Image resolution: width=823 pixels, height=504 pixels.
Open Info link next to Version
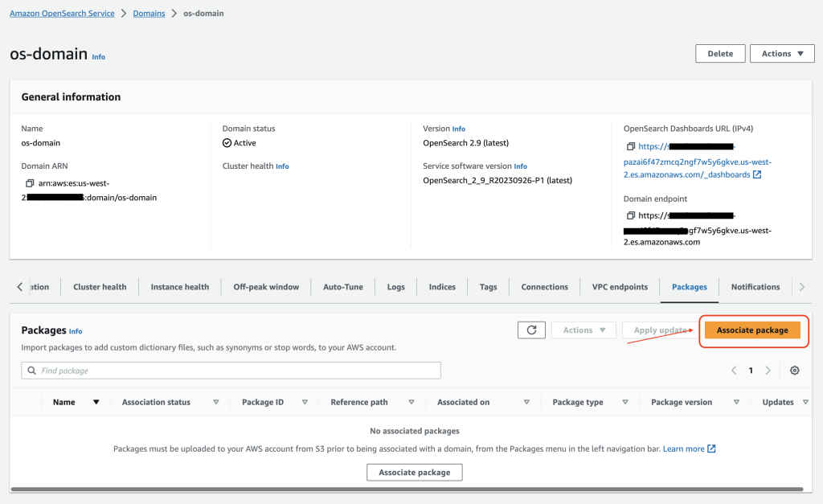point(458,129)
